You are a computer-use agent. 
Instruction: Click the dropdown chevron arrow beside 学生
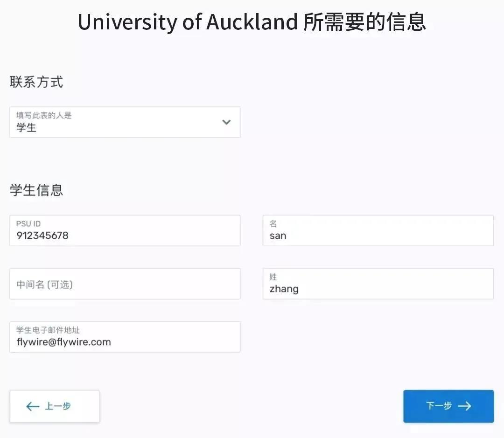[x=227, y=122]
